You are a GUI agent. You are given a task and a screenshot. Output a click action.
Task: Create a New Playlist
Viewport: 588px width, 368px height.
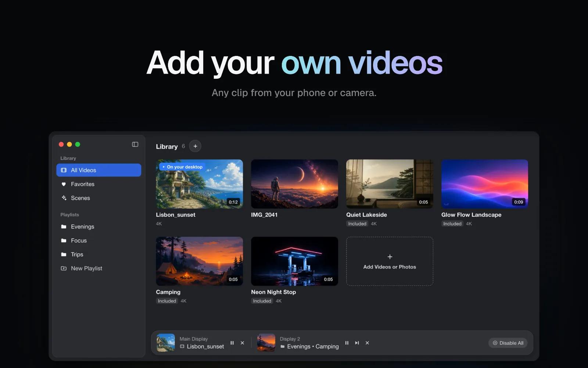pyautogui.click(x=98, y=268)
